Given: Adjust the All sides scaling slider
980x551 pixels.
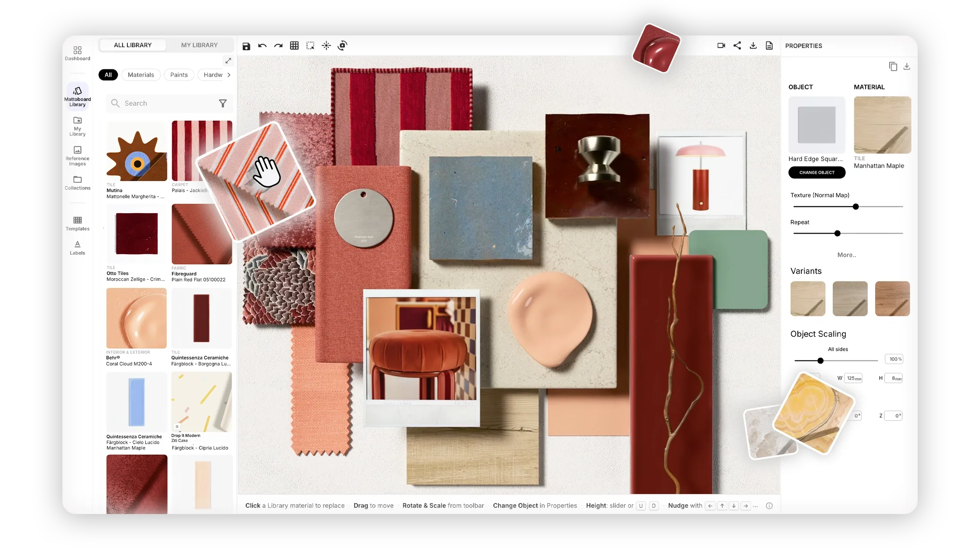Looking at the screenshot, I should 836,361.
